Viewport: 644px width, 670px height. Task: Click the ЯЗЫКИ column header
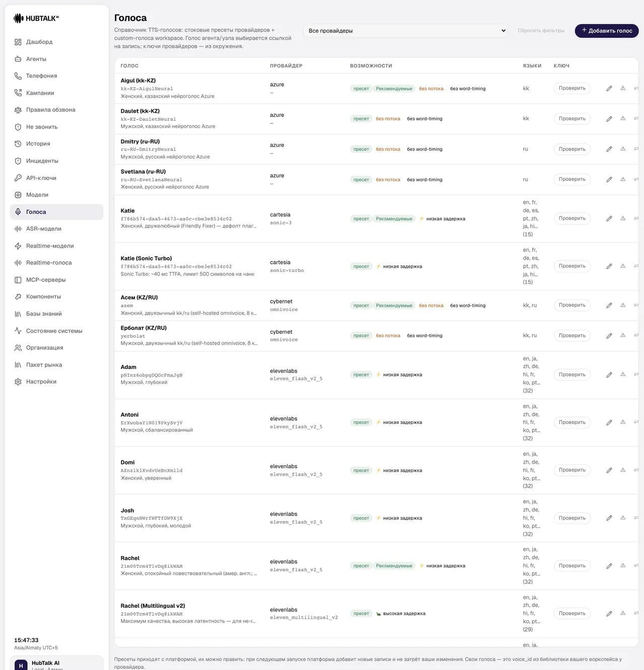tap(532, 66)
